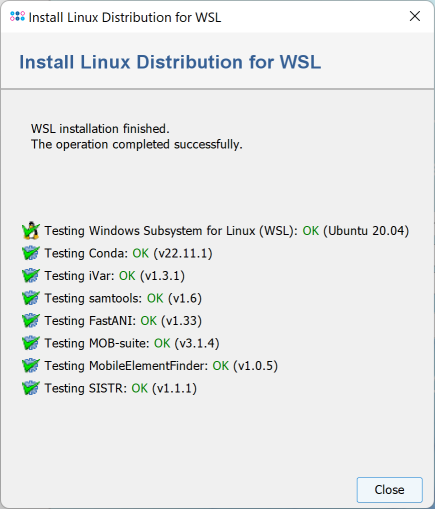
Task: Click the check icon beside Testing SISTR
Action: [x=31, y=388]
